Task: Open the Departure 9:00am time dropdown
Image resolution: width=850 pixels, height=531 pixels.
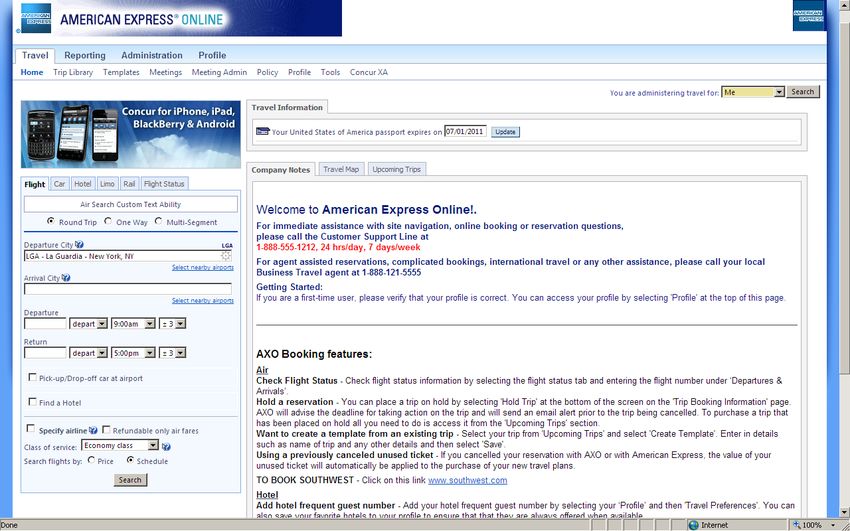Action: click(133, 323)
